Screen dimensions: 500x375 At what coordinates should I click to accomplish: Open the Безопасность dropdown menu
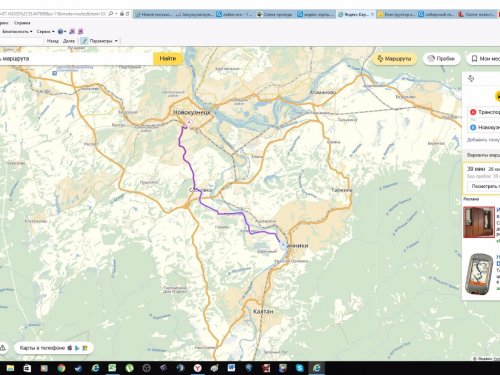click(17, 32)
